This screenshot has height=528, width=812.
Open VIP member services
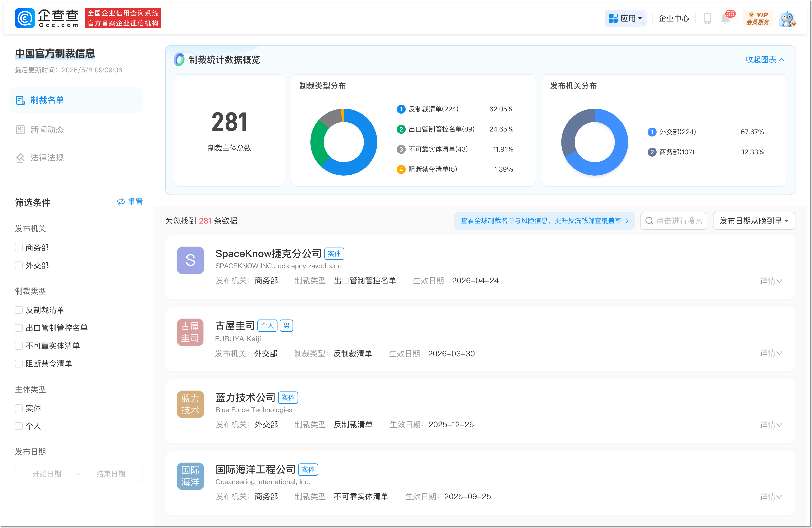[758, 18]
